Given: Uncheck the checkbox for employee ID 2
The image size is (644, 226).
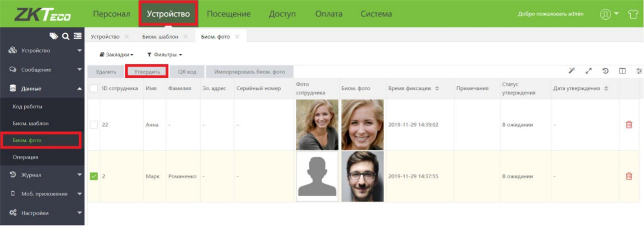Looking at the screenshot, I should [x=94, y=176].
